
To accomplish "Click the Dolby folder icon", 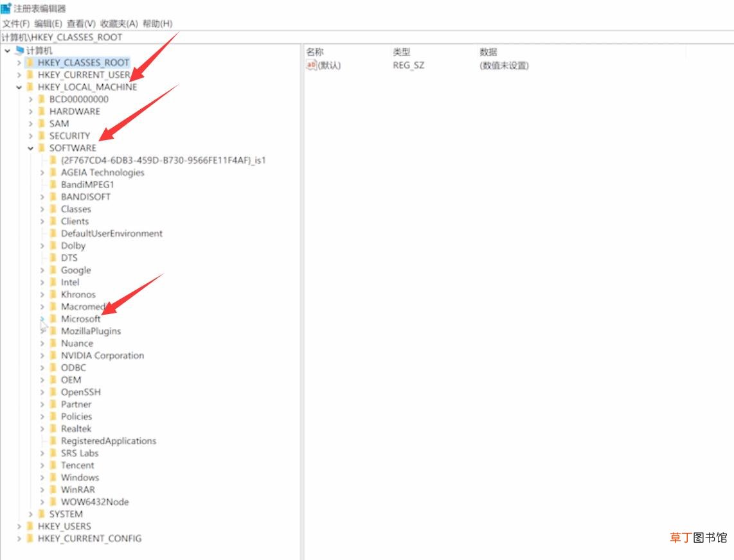I will (x=53, y=245).
